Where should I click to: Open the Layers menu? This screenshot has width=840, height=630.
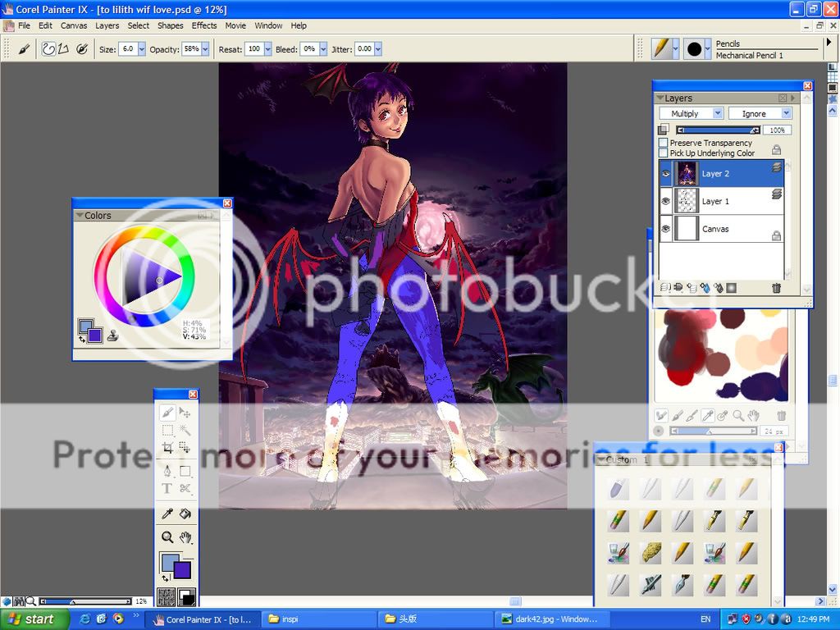tap(107, 25)
